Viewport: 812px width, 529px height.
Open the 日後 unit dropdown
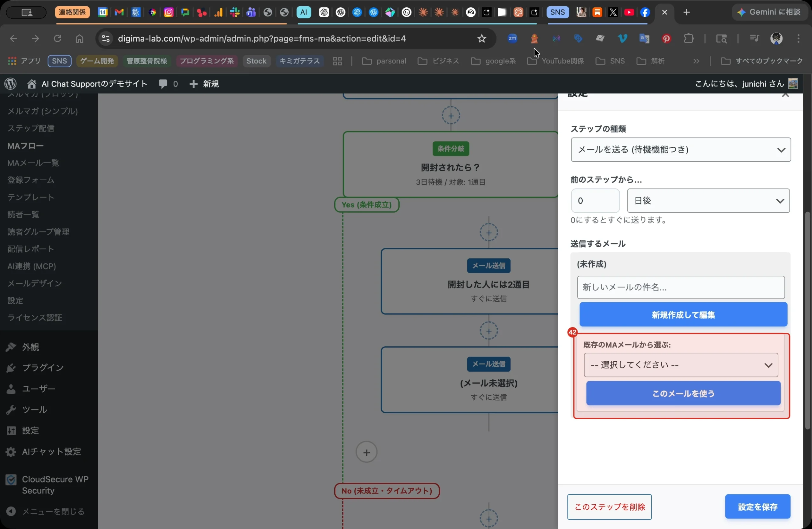click(x=708, y=201)
